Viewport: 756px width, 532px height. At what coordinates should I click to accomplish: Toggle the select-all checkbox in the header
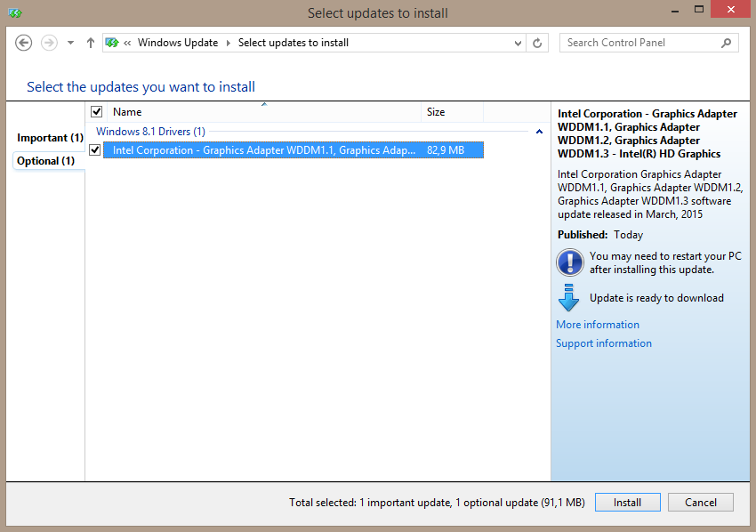click(x=96, y=112)
